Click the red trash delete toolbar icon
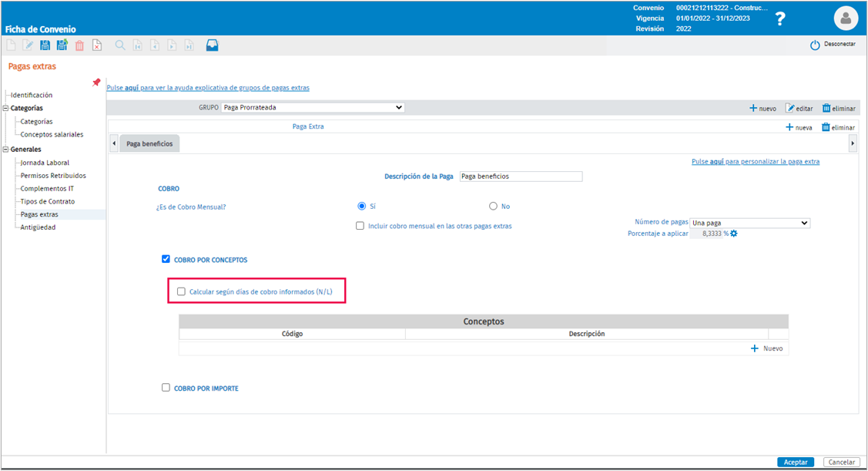 [x=80, y=45]
